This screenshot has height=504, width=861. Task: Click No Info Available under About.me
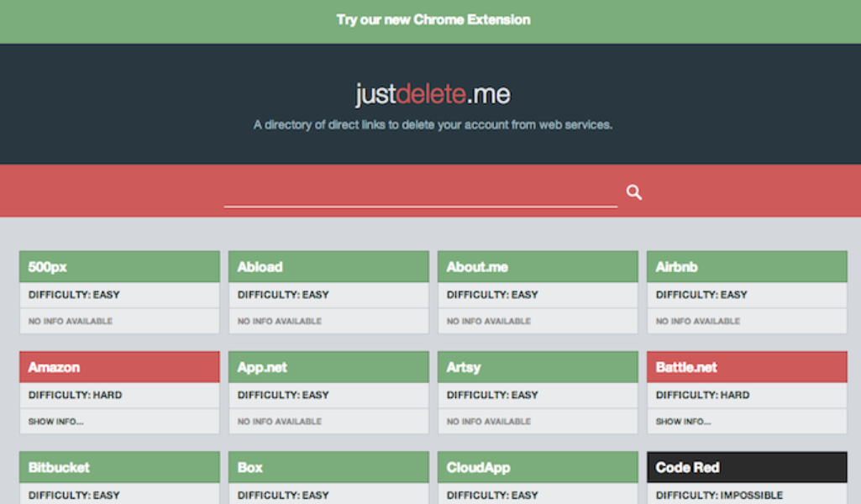point(489,321)
